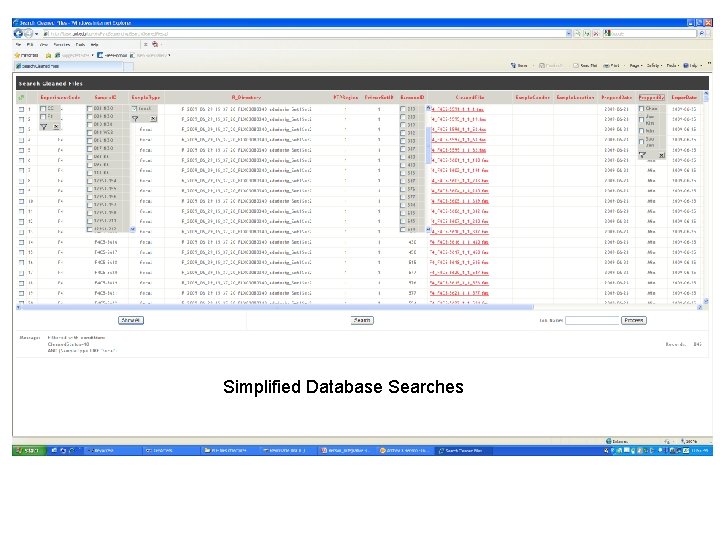Clear the ExperimentCode filter with X
This screenshot has height=540, width=720.
(56, 127)
